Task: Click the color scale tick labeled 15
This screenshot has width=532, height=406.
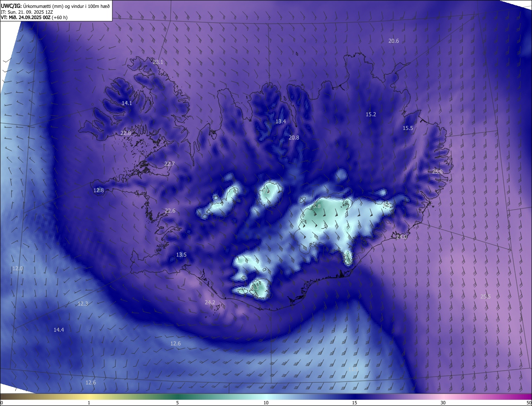Action: [x=355, y=403]
